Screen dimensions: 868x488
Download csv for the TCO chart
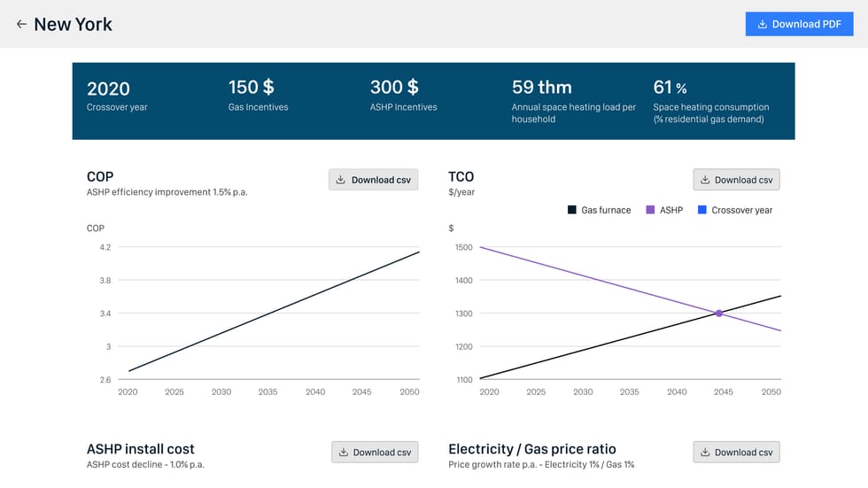[736, 180]
